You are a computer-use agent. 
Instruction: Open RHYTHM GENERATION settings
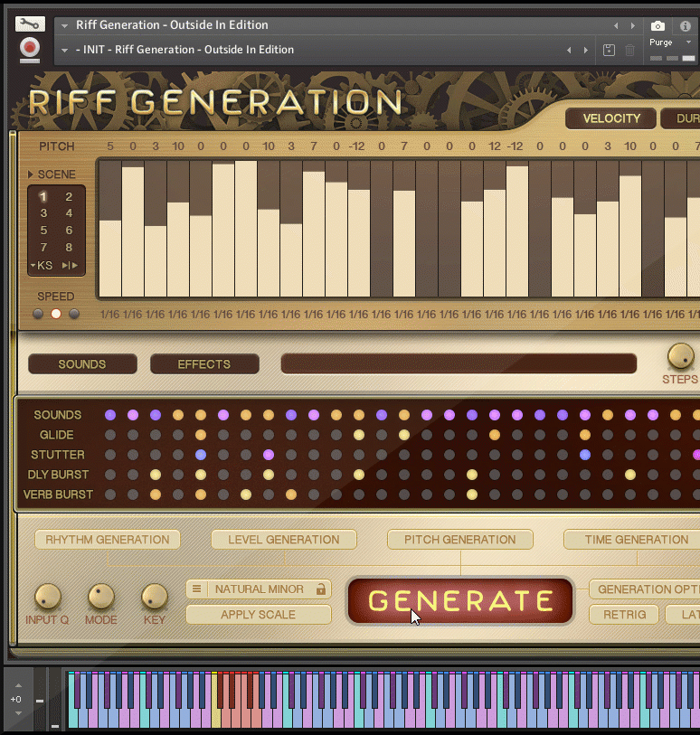(108, 540)
